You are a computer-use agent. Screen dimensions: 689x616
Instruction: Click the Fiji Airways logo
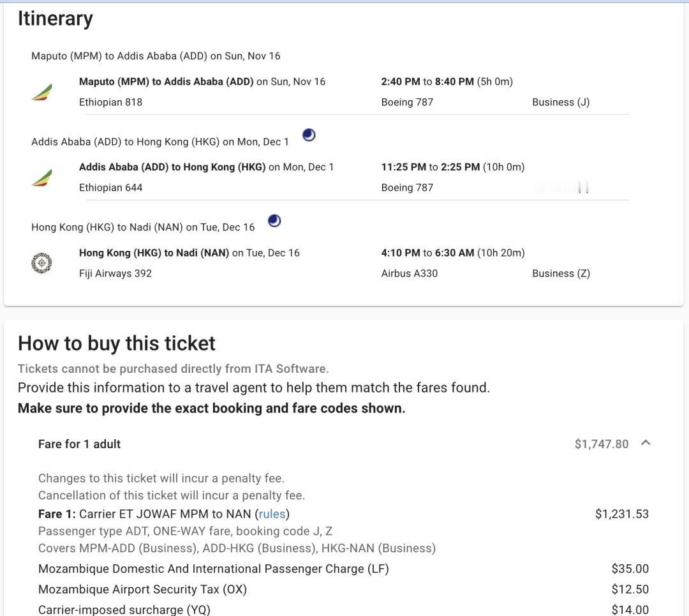[41, 263]
